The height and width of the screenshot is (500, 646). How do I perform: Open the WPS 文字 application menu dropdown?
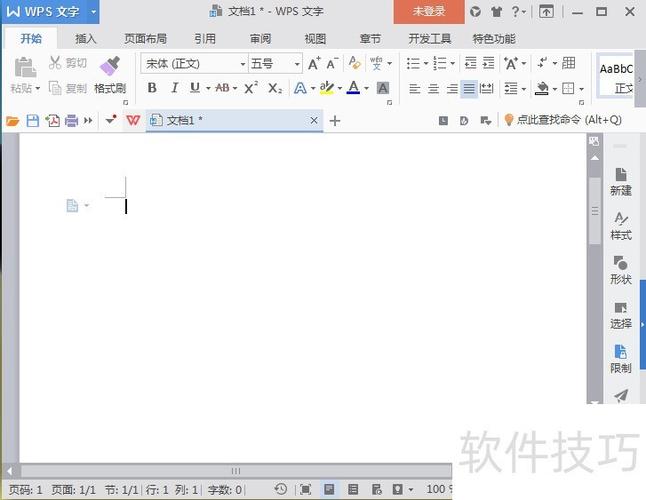tap(93, 11)
